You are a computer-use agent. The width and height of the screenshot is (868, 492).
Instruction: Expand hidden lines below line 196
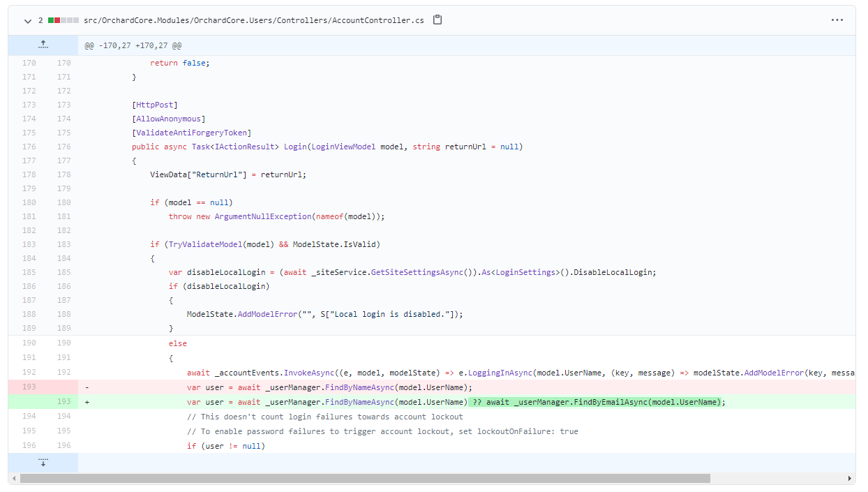point(43,462)
